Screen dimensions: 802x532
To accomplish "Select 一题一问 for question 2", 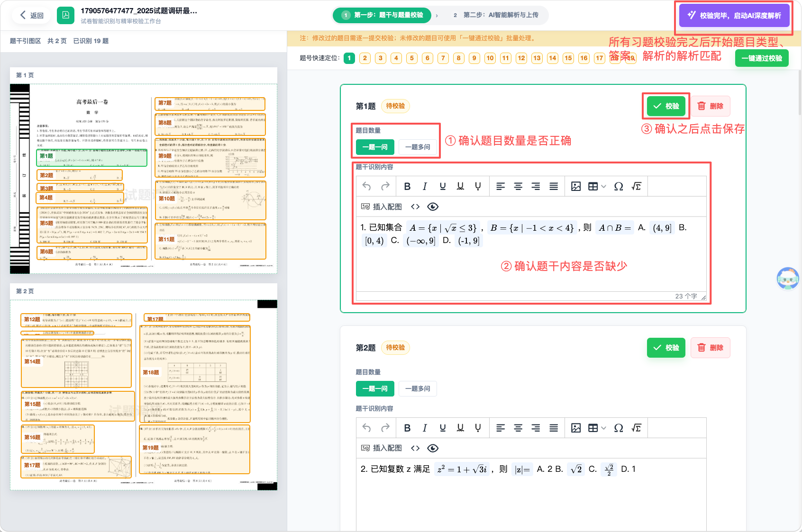I will (x=375, y=388).
